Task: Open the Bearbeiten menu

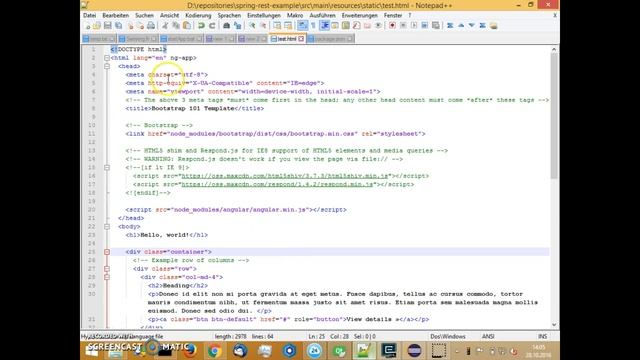Action: click(116, 16)
